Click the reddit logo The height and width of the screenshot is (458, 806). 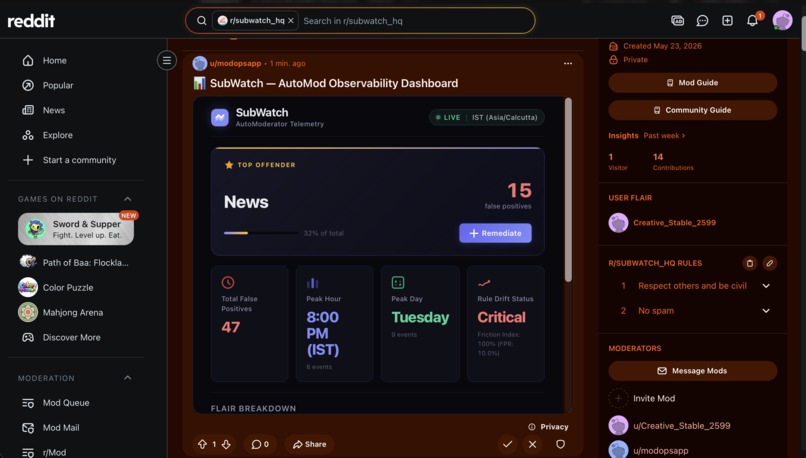click(x=31, y=21)
